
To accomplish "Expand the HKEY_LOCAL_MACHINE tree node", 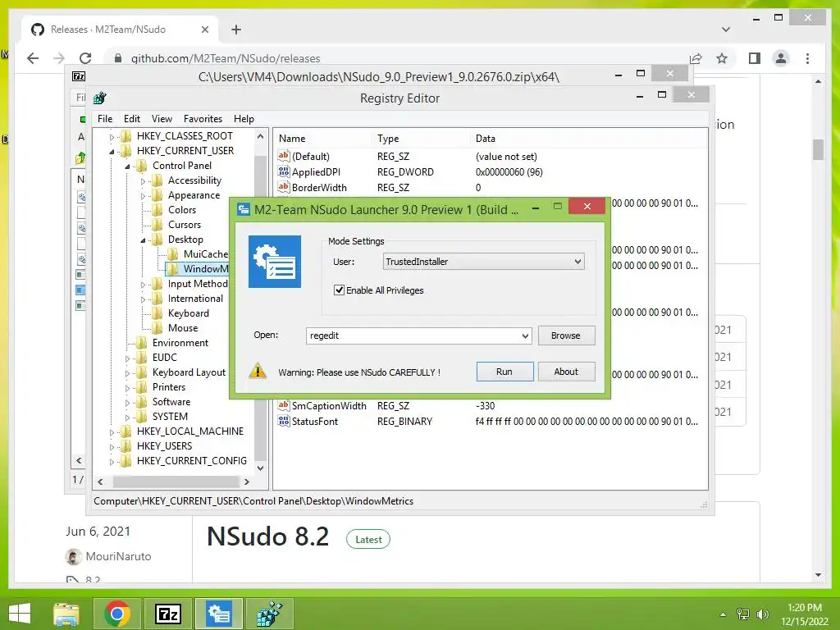I will pos(112,431).
